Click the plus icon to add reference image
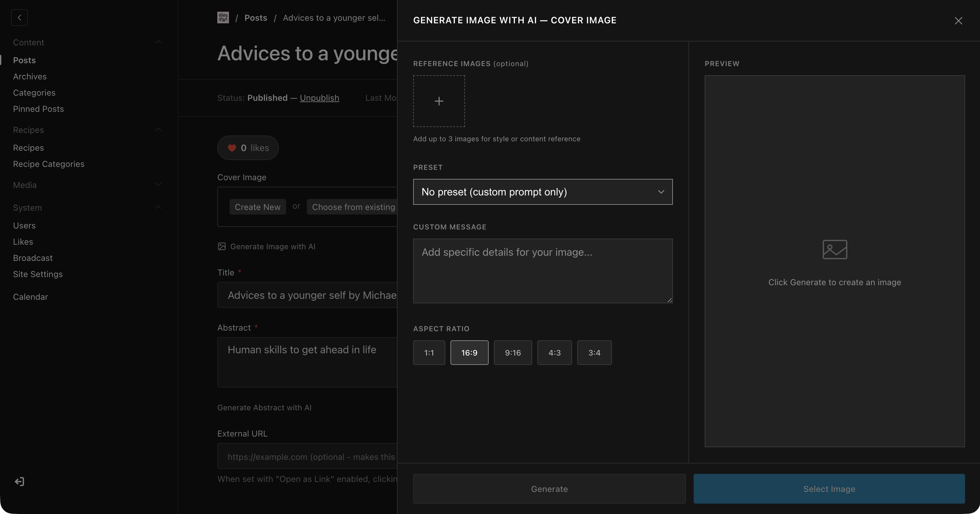Image resolution: width=980 pixels, height=514 pixels. click(x=439, y=101)
